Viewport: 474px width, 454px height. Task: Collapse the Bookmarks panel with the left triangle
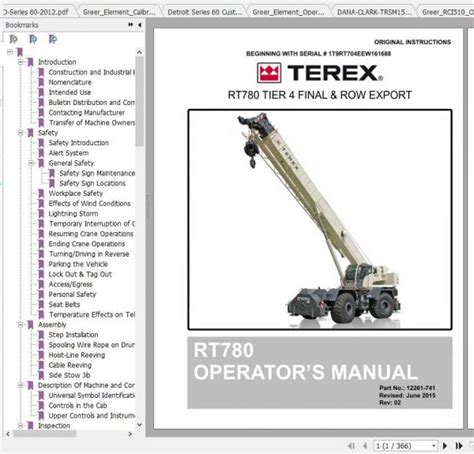(140, 25)
